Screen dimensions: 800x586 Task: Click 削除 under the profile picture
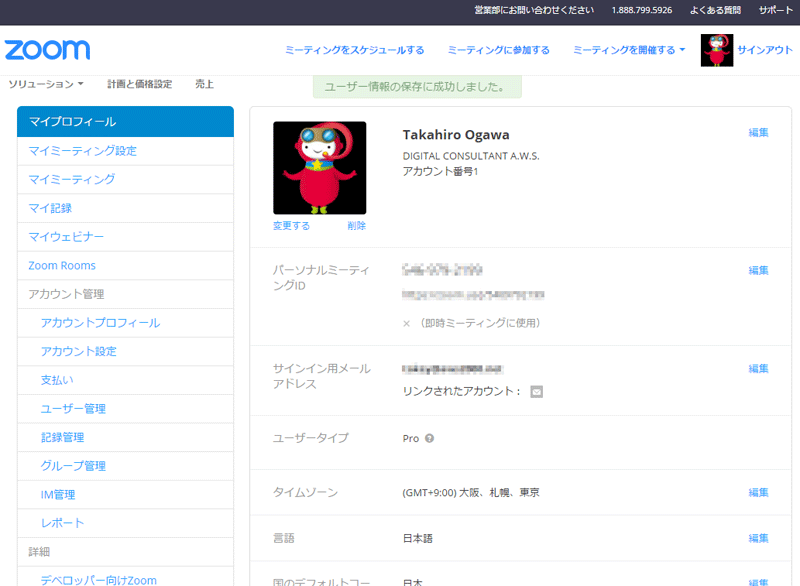(356, 226)
